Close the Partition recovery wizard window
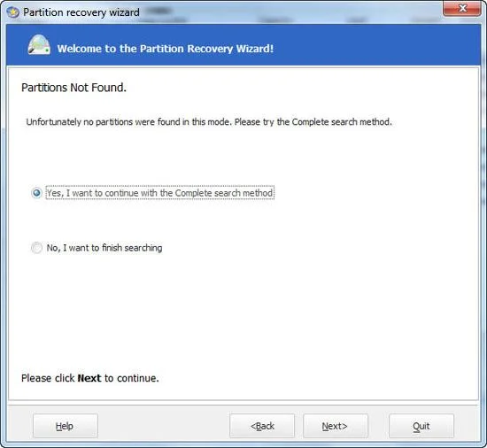 click(x=462, y=8)
